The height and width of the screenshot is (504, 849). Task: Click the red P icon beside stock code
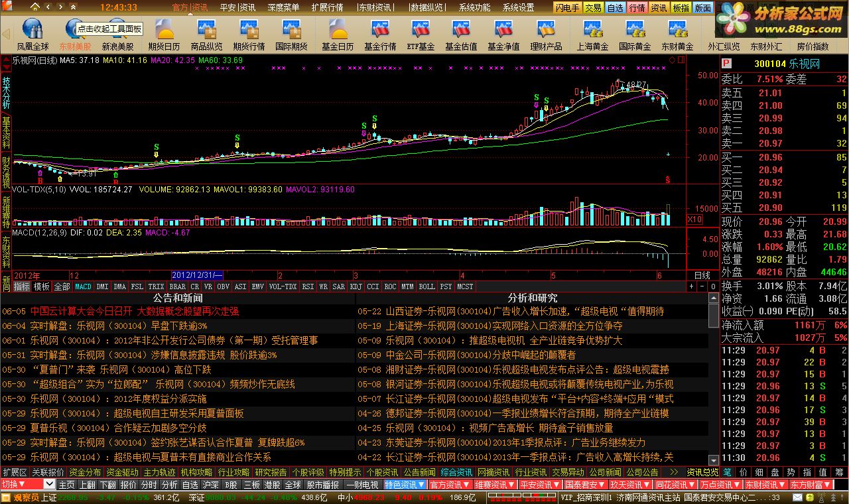726,64
